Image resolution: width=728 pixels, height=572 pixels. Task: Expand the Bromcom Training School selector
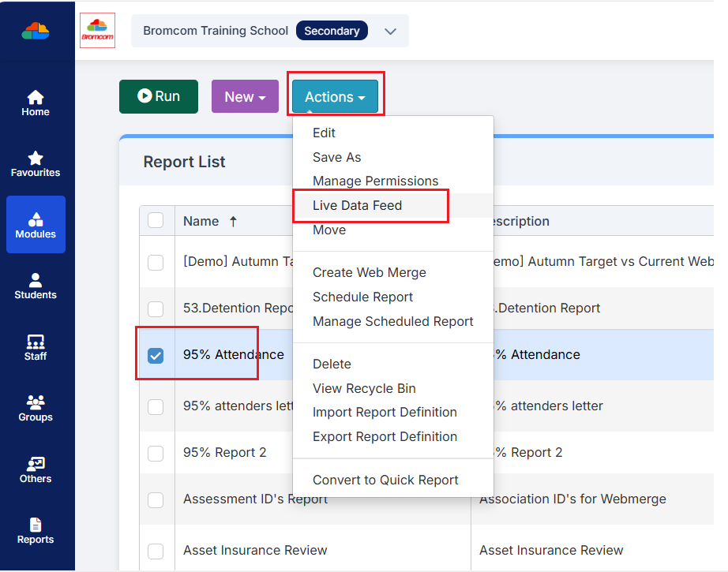pos(390,31)
